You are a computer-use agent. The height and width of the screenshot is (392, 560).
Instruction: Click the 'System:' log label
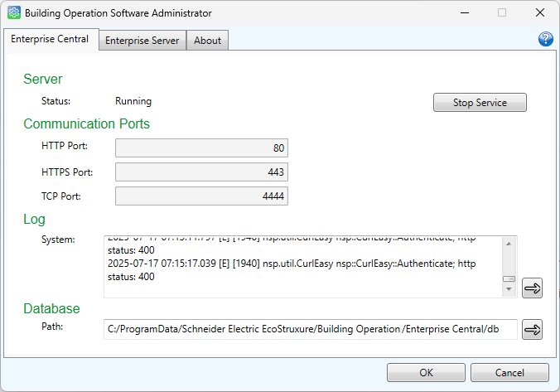click(x=58, y=240)
